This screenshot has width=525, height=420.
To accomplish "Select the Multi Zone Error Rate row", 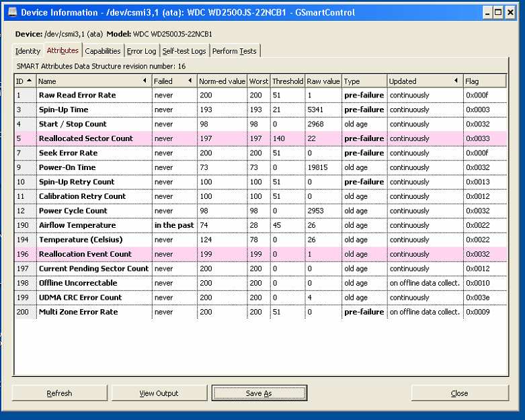I will [x=261, y=312].
